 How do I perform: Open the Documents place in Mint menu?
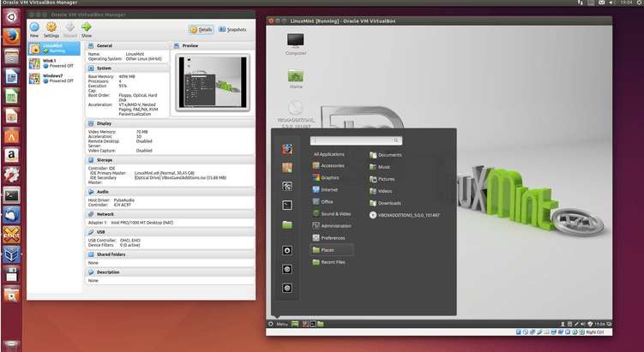386,155
